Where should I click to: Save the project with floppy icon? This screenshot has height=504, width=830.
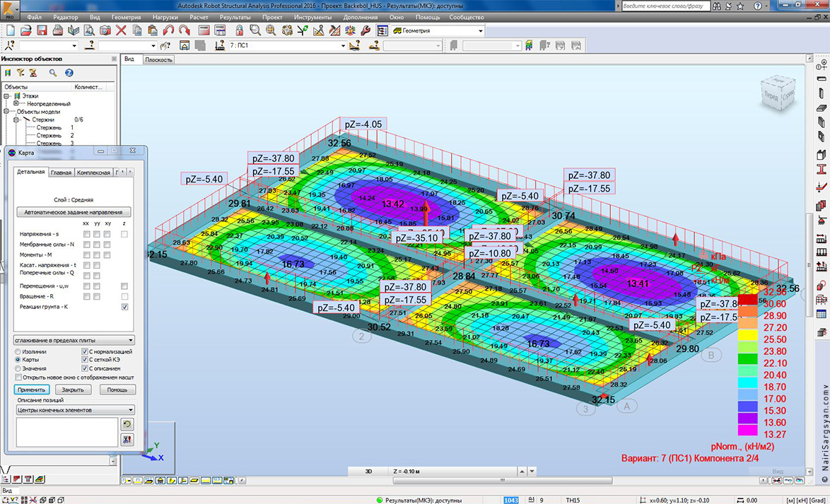[42, 30]
